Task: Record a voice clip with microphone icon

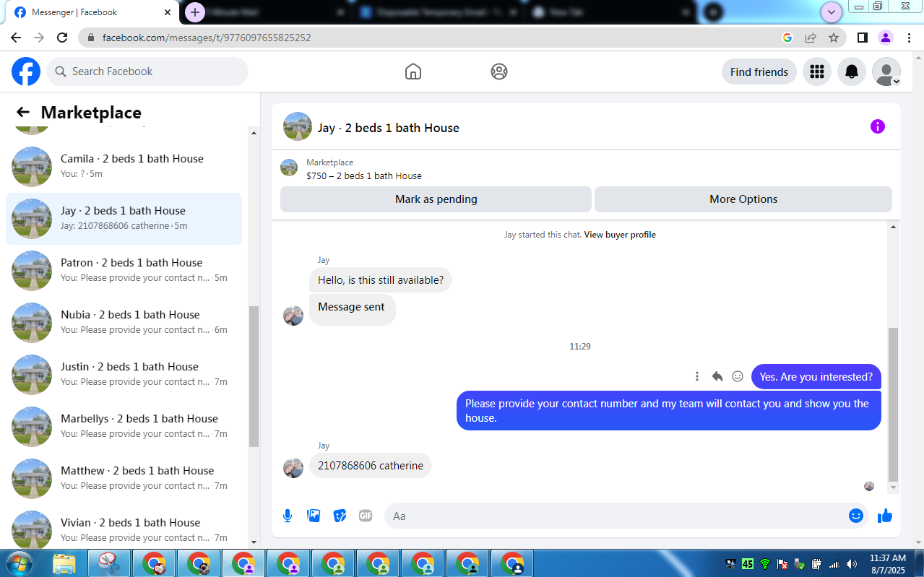Action: pos(288,516)
